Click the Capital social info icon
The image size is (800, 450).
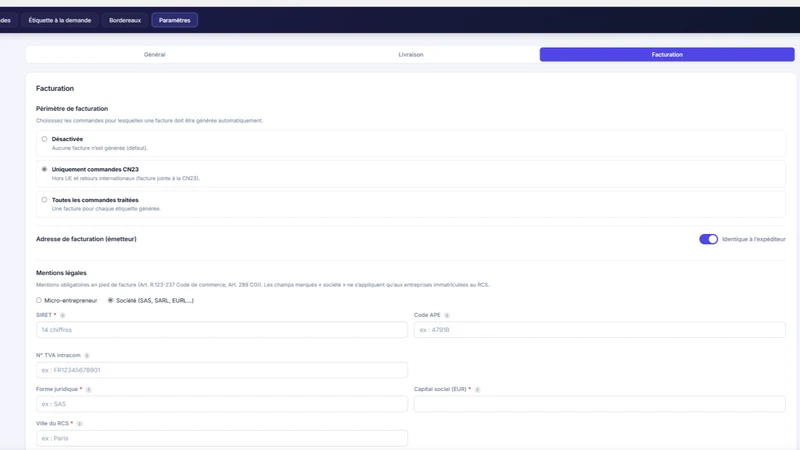tap(478, 389)
